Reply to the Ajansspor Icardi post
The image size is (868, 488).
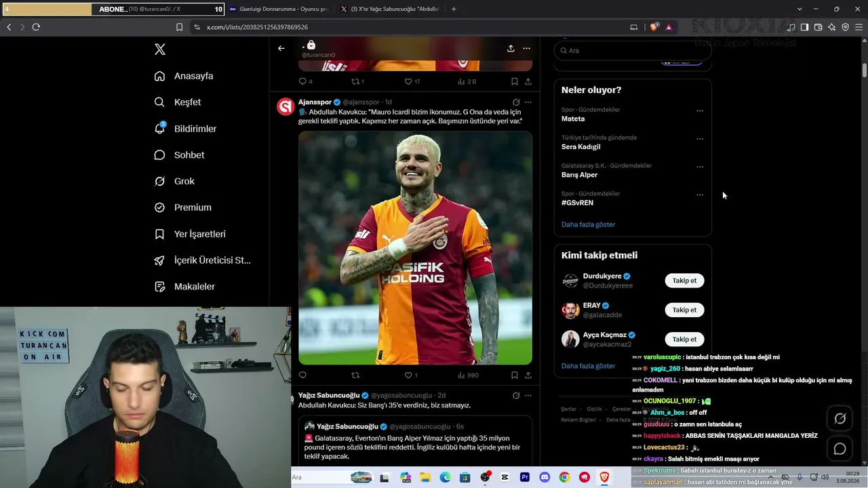click(302, 375)
